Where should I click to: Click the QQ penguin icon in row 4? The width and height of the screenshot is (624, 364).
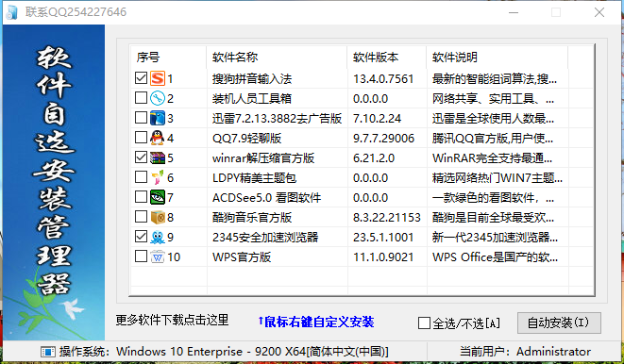[x=158, y=138]
